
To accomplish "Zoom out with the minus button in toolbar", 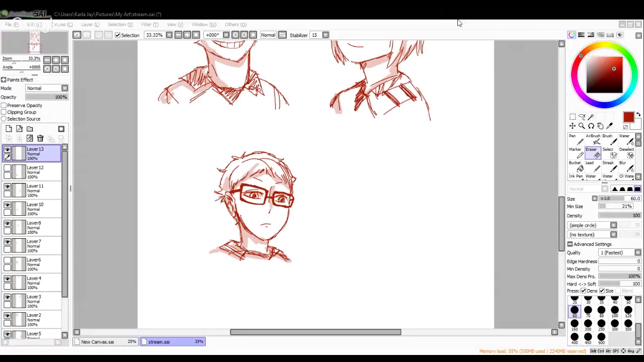I will click(x=178, y=35).
